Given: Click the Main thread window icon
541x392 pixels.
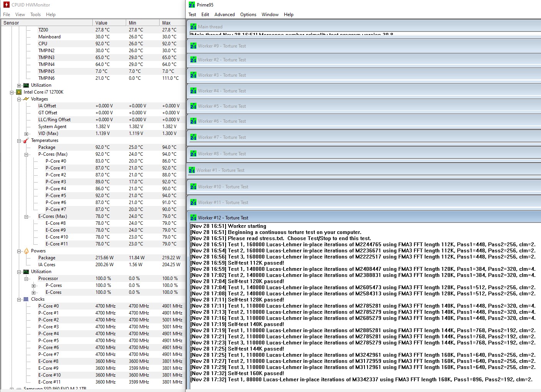Looking at the screenshot, I should tap(193, 27).
